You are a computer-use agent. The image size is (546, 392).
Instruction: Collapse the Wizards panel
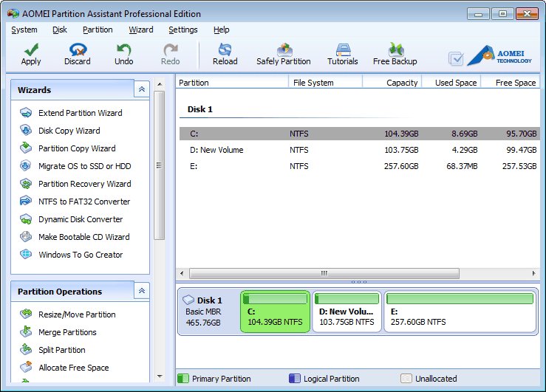[x=142, y=89]
